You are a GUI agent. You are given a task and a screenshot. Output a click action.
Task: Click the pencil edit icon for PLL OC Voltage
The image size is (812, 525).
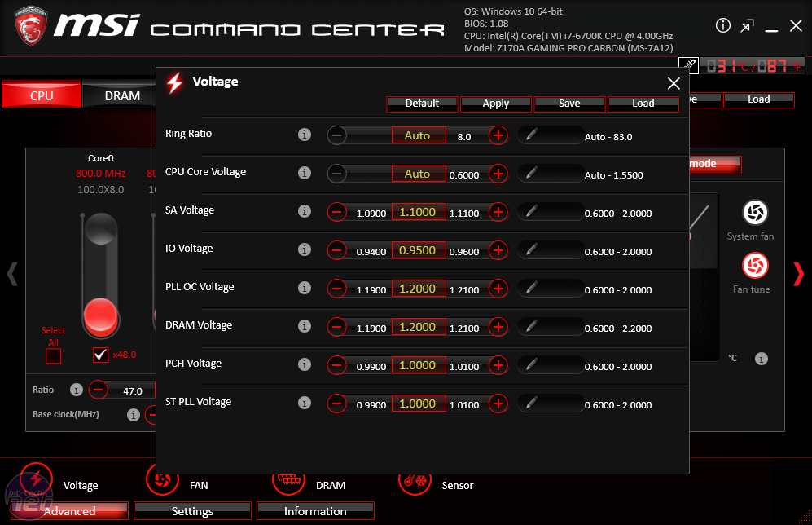(531, 289)
